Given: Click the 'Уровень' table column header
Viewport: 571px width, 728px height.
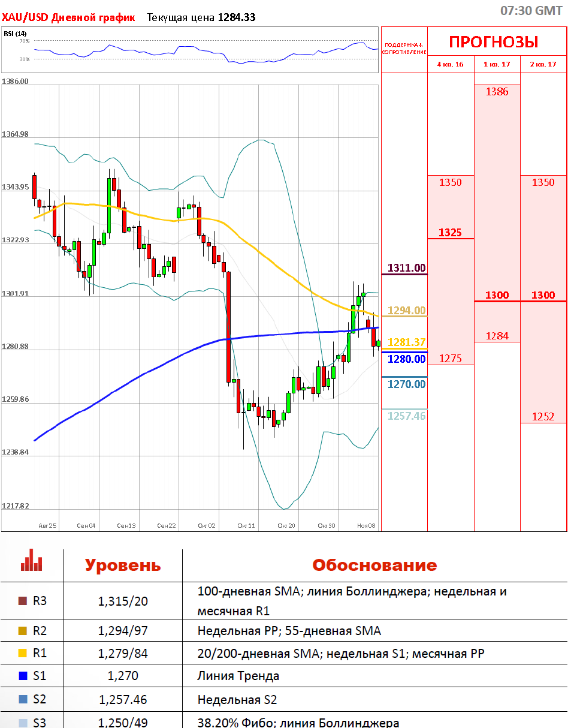Looking at the screenshot, I should (123, 565).
